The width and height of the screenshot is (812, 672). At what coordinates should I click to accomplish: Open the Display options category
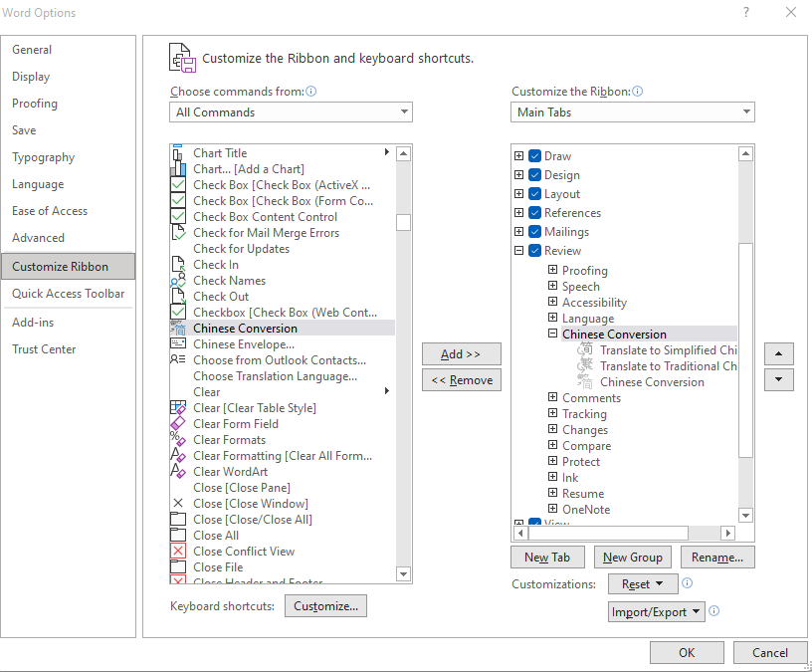[68, 77]
